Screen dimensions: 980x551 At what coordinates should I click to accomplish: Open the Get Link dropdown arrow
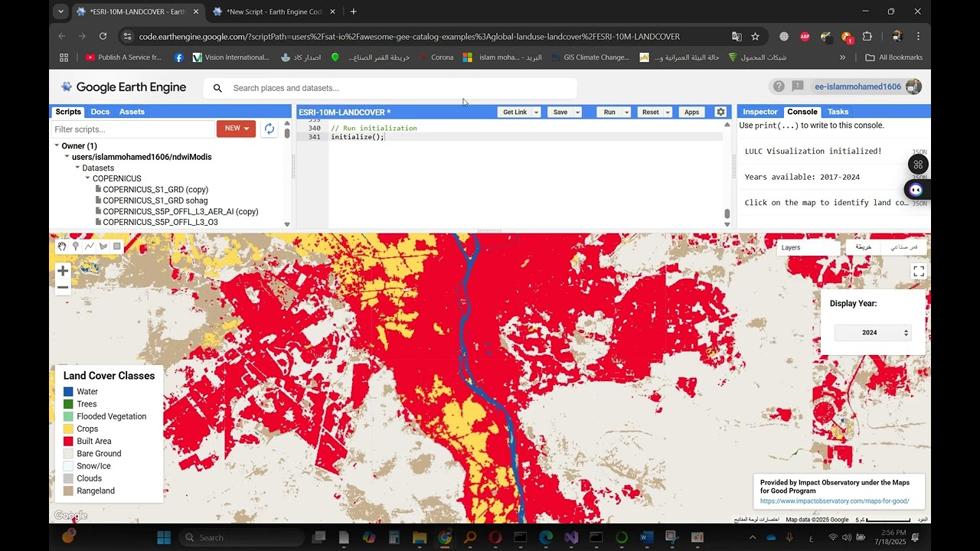[536, 112]
